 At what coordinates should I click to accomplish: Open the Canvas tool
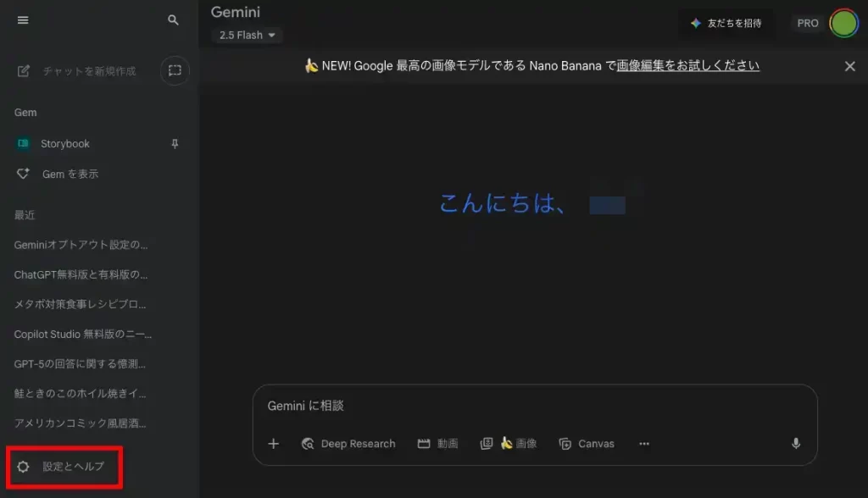pyautogui.click(x=587, y=444)
